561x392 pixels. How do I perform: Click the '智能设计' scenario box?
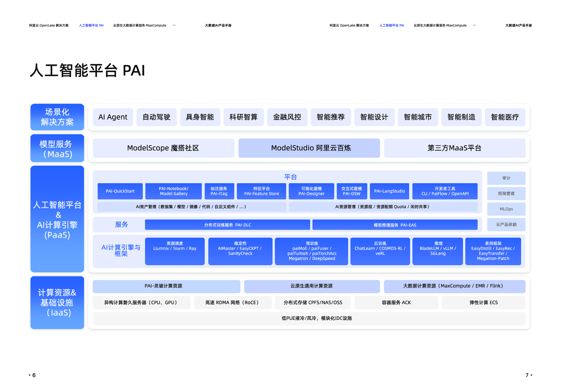(x=374, y=117)
